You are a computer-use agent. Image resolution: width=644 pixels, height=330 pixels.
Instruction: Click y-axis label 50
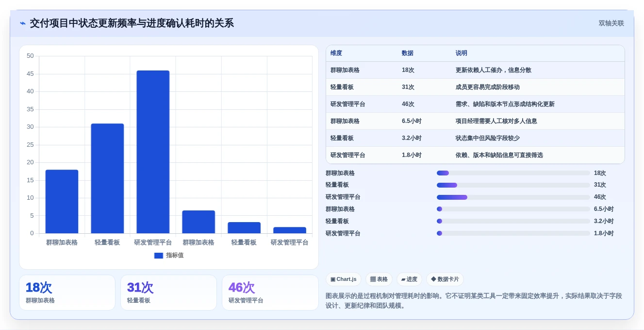[x=30, y=56]
